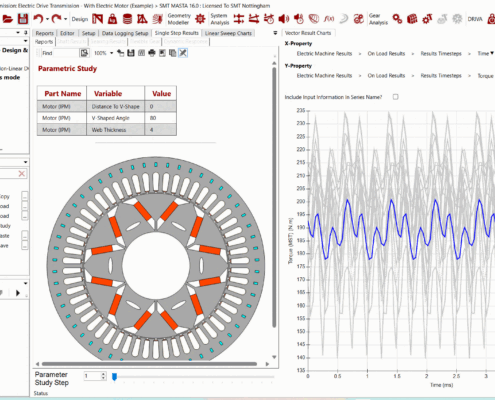Open the redo history dropdown arrow

pos(65,19)
